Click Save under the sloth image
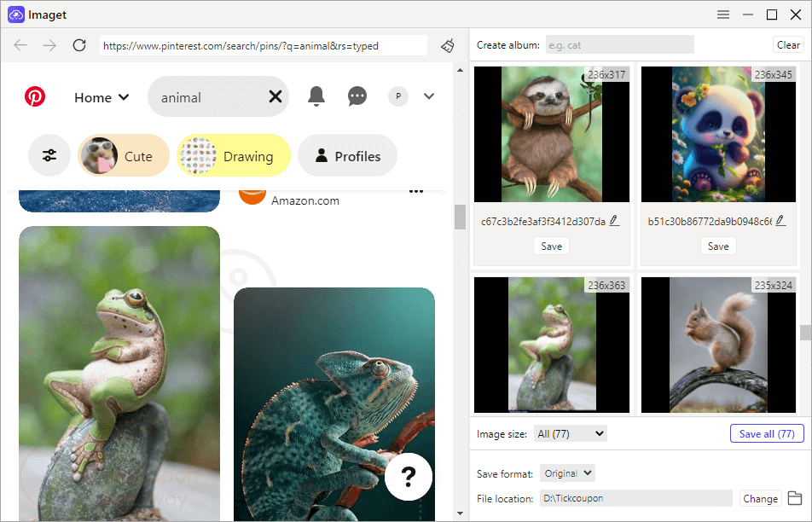Image resolution: width=812 pixels, height=522 pixels. (552, 246)
